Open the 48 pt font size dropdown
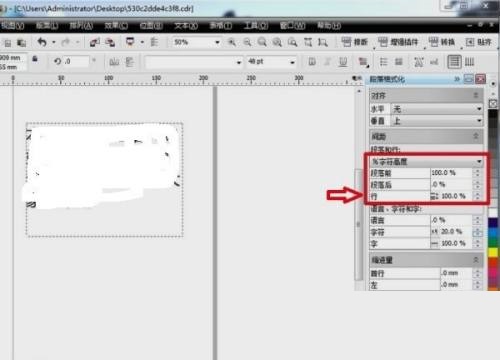The height and width of the screenshot is (360, 500). click(x=292, y=62)
